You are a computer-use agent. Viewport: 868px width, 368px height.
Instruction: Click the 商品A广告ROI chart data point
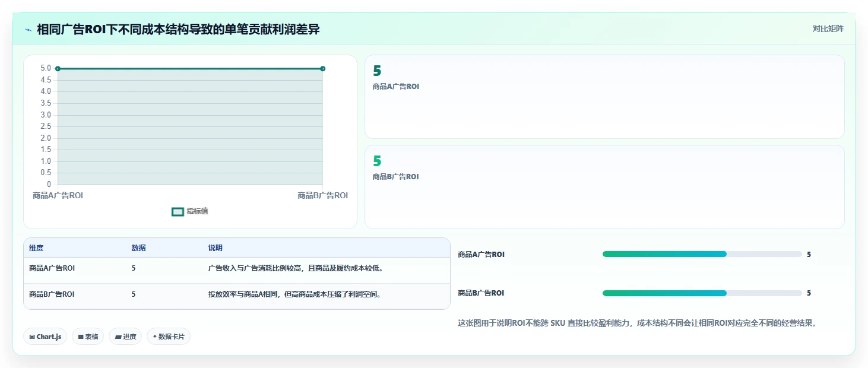(x=58, y=69)
